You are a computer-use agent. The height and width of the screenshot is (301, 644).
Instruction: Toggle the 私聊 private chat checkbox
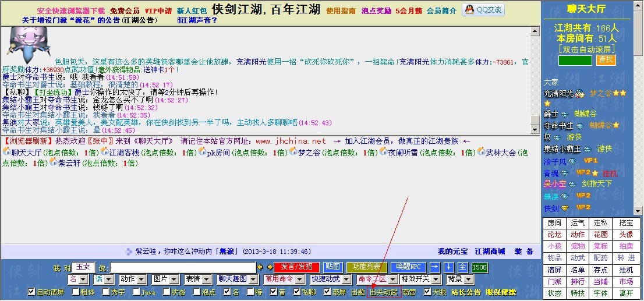click(297, 292)
